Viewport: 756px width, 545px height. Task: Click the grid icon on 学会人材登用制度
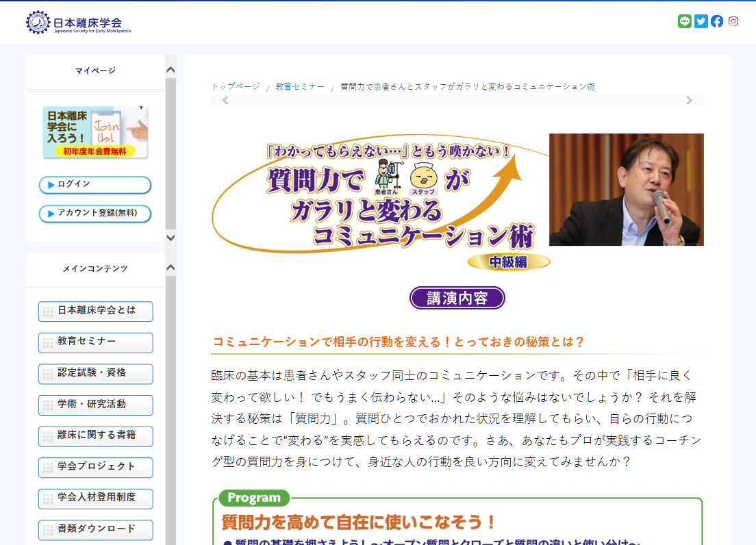pos(48,498)
